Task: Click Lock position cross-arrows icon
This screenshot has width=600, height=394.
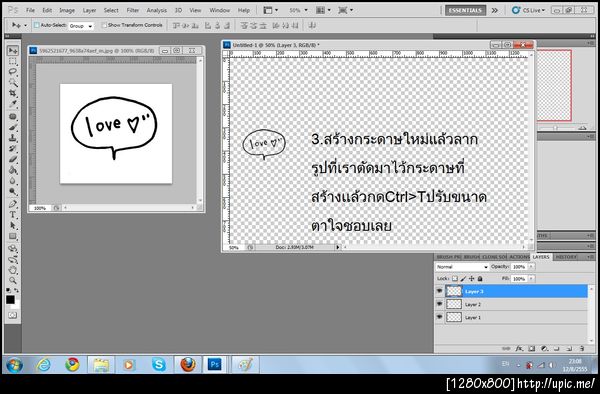Action: (472, 279)
